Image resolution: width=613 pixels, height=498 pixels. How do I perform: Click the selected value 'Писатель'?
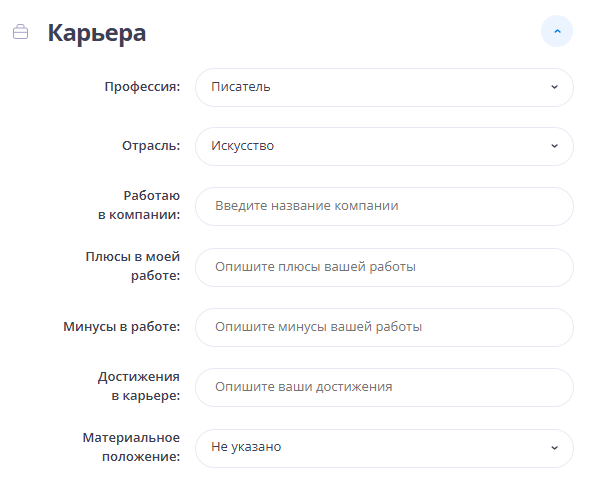coord(241,87)
